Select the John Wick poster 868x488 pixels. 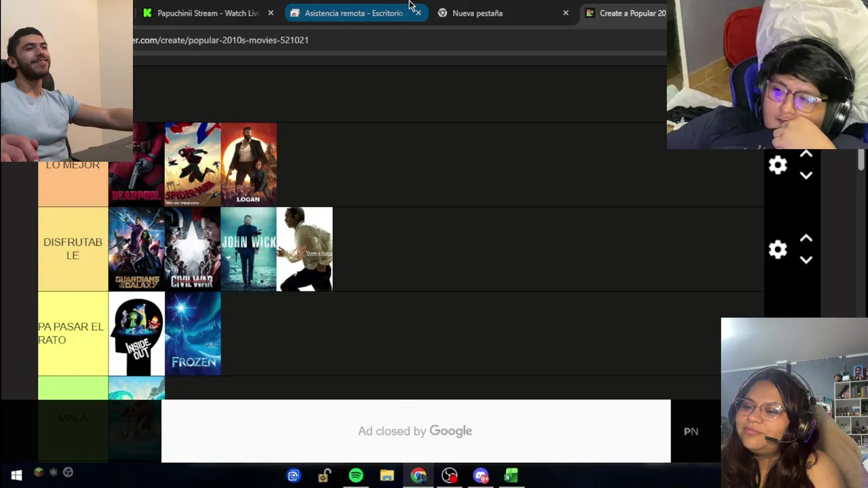[249, 249]
